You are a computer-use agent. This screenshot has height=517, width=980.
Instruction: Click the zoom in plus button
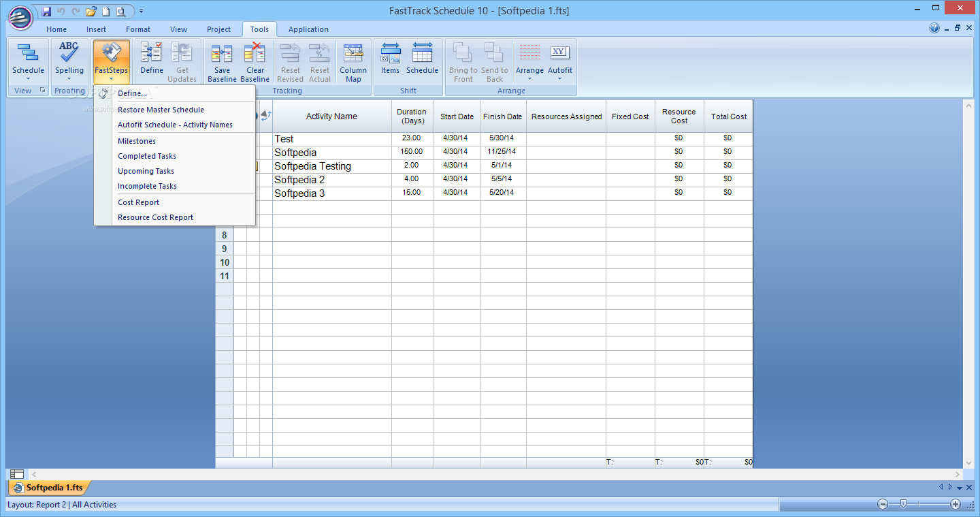(x=955, y=504)
